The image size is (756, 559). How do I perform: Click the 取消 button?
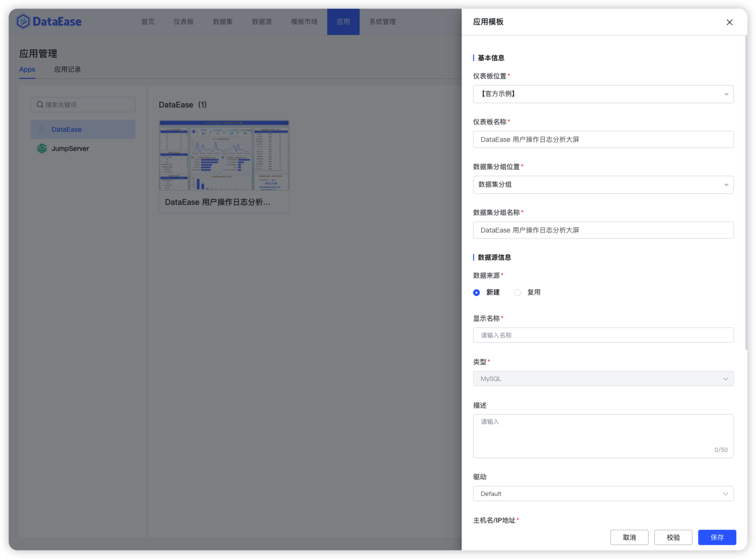point(629,538)
